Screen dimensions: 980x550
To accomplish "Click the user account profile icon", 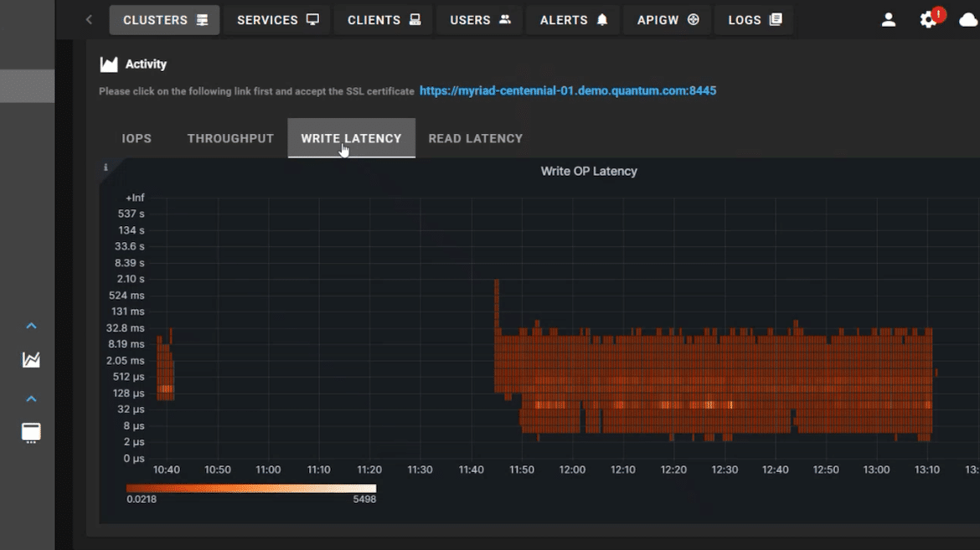I will click(888, 20).
